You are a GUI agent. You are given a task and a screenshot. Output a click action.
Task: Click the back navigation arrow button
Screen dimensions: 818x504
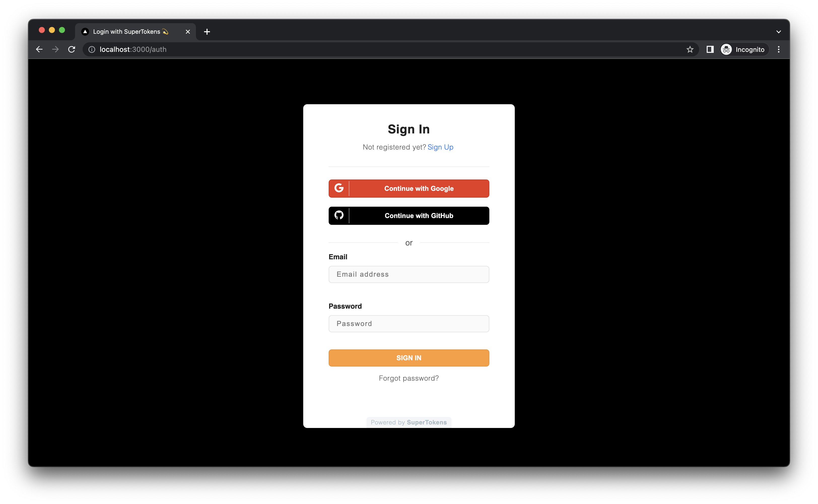click(x=39, y=49)
